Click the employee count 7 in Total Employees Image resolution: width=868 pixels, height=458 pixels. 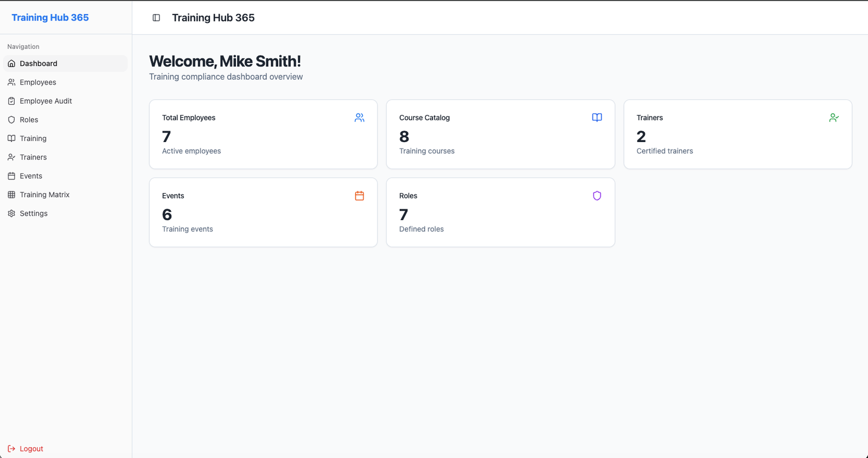click(x=167, y=136)
